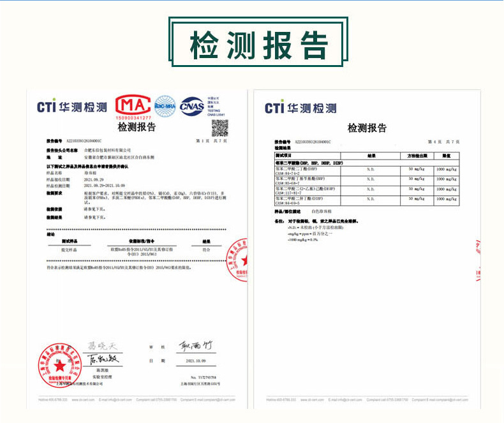Click the 检测报告 heading on the right report

[x=367, y=128]
